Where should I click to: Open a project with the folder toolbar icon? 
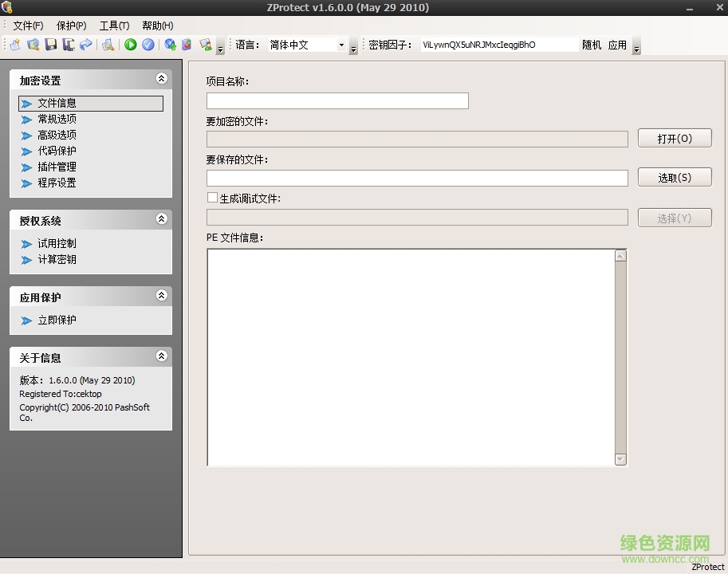click(x=33, y=45)
